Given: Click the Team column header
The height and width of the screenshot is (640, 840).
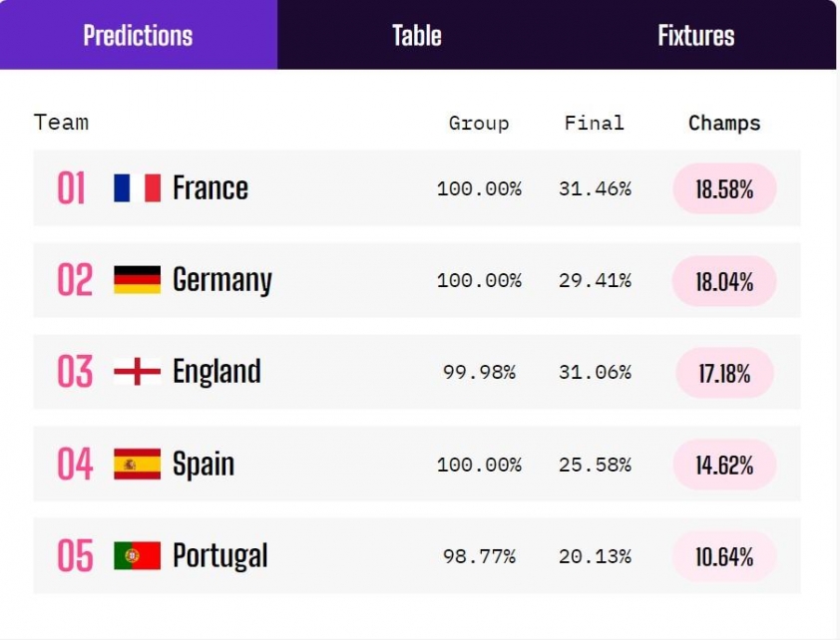Looking at the screenshot, I should (61, 123).
